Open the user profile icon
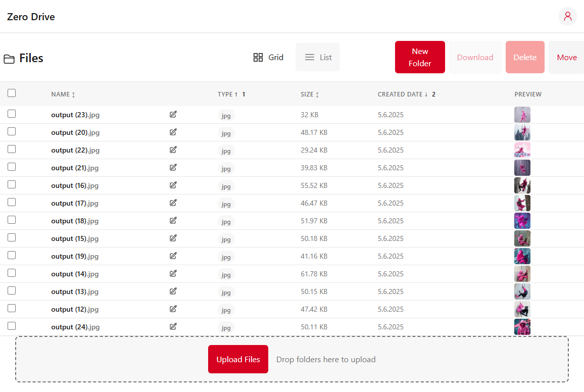Image resolution: width=584 pixels, height=392 pixels. click(567, 16)
